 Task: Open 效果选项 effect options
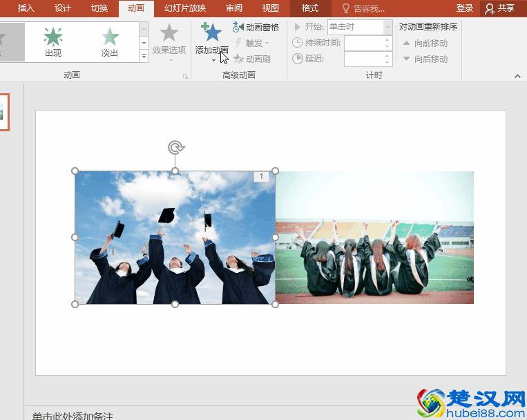click(169, 41)
